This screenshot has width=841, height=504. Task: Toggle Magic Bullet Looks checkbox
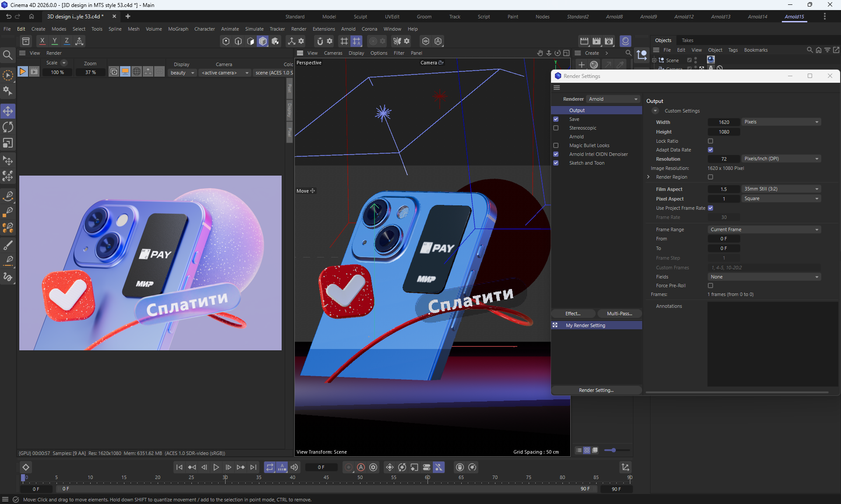point(556,145)
